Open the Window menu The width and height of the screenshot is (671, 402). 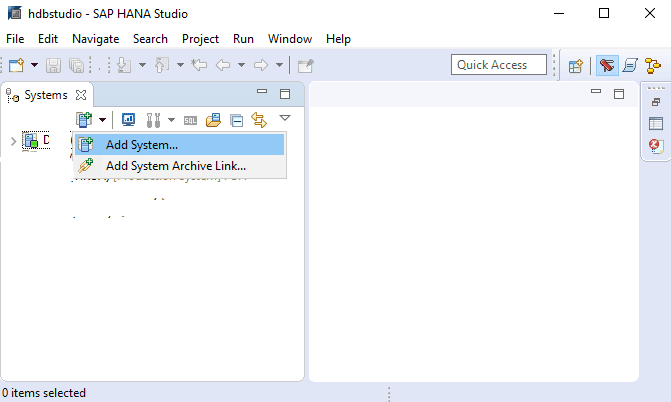(x=290, y=39)
